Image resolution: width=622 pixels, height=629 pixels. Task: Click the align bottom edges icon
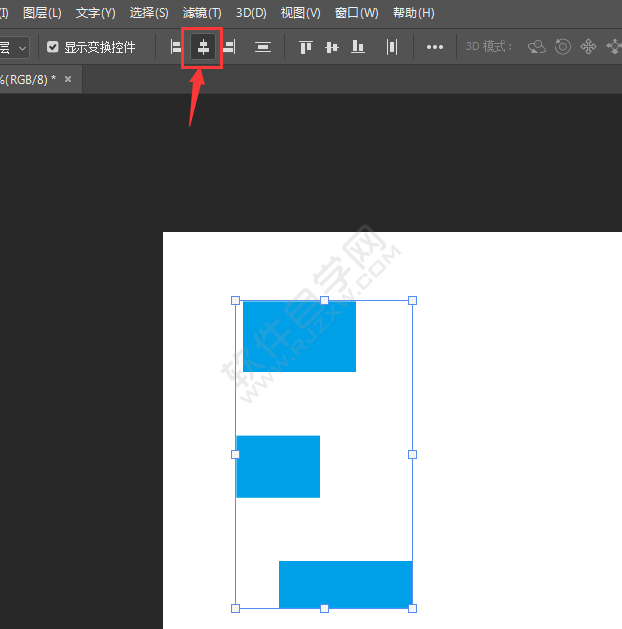tap(358, 47)
